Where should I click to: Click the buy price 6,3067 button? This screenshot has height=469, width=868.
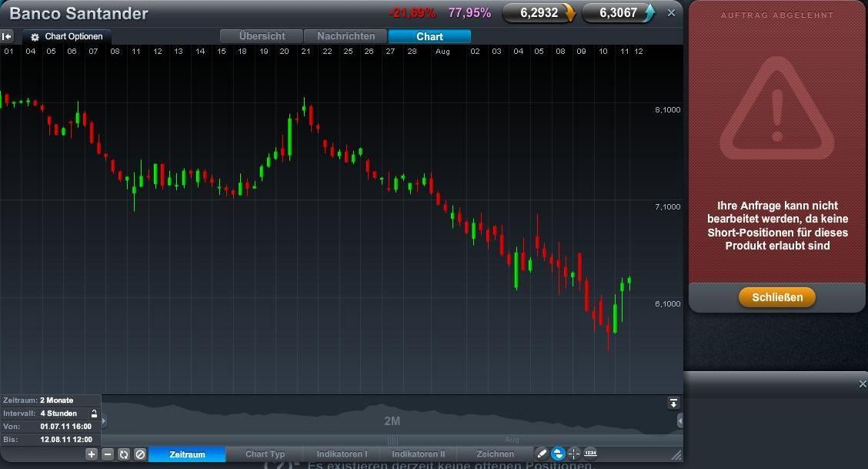pyautogui.click(x=619, y=13)
